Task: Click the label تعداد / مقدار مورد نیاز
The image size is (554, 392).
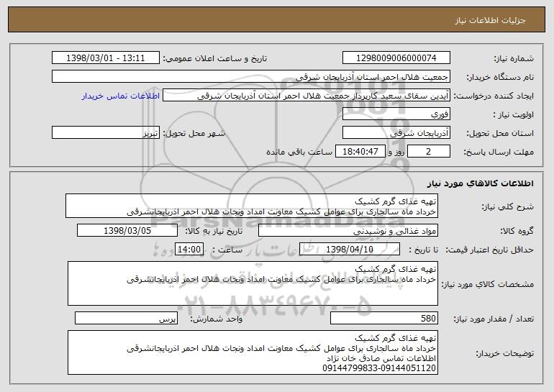Action: tap(494, 319)
